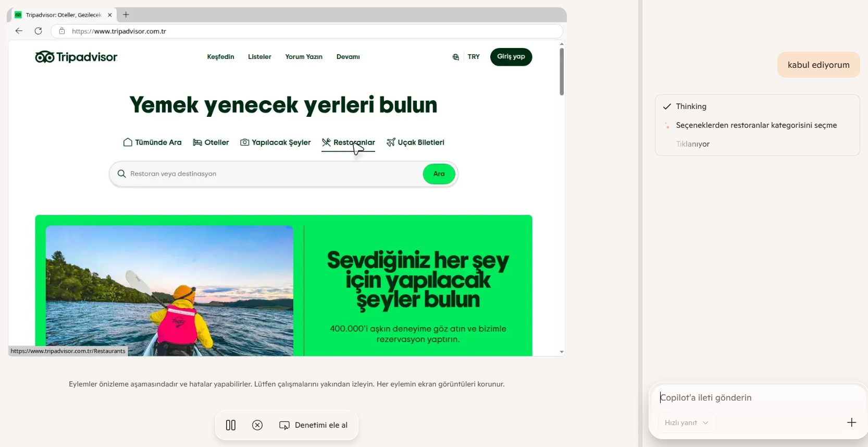Click the Giriş yap button

[x=511, y=57]
